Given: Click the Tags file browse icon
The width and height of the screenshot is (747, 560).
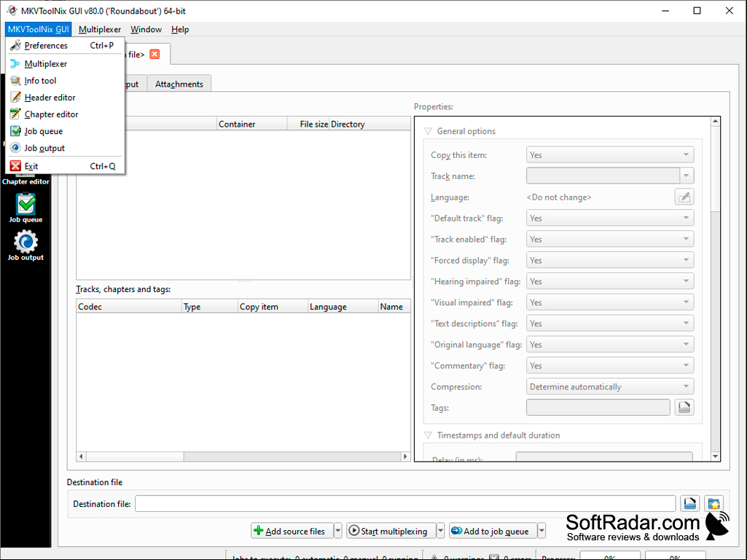Looking at the screenshot, I should tap(684, 407).
